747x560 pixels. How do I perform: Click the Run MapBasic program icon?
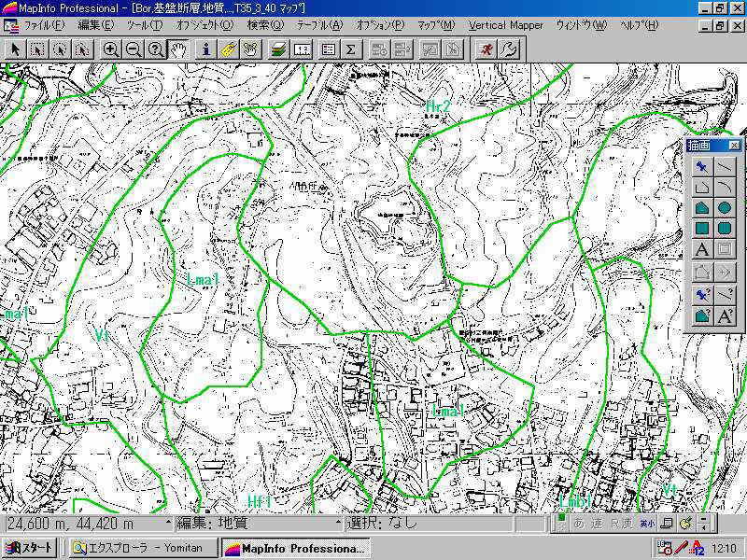485,49
